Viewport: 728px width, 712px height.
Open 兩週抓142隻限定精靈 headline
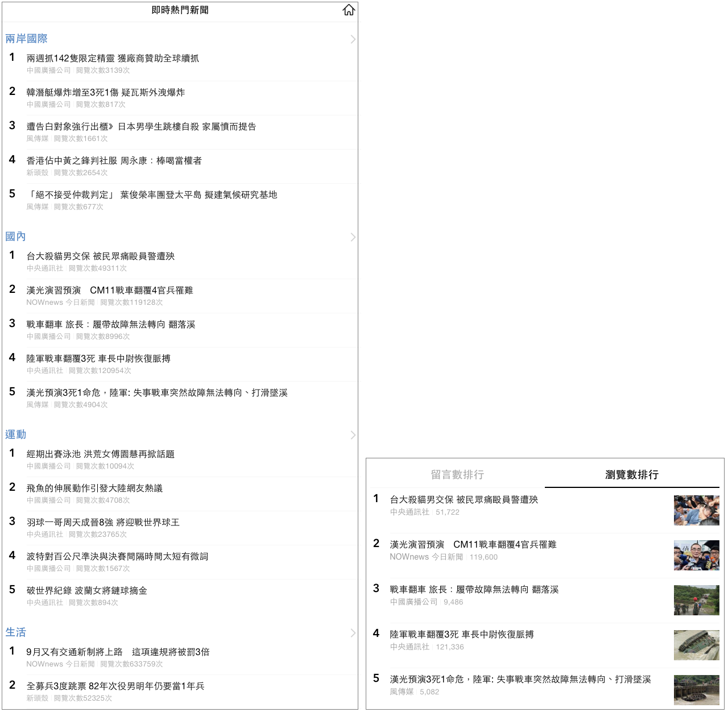(113, 58)
